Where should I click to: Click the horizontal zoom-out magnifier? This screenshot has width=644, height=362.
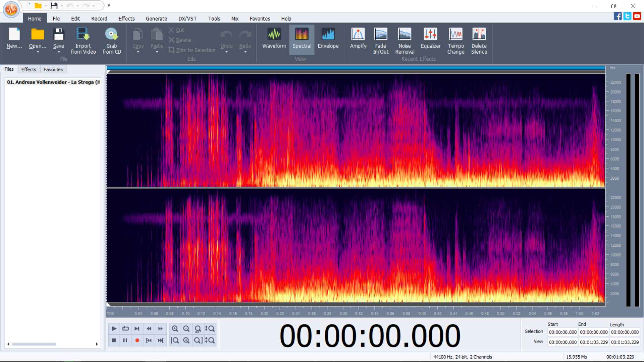(x=186, y=328)
